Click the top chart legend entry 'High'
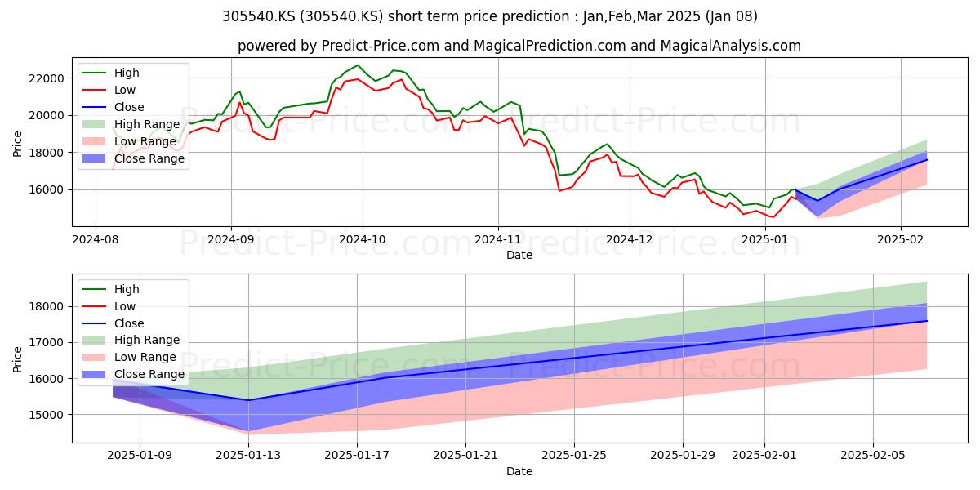 click(127, 73)
